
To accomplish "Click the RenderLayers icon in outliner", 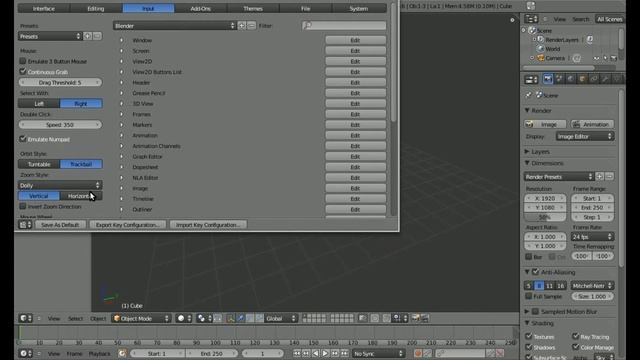I will [541, 40].
